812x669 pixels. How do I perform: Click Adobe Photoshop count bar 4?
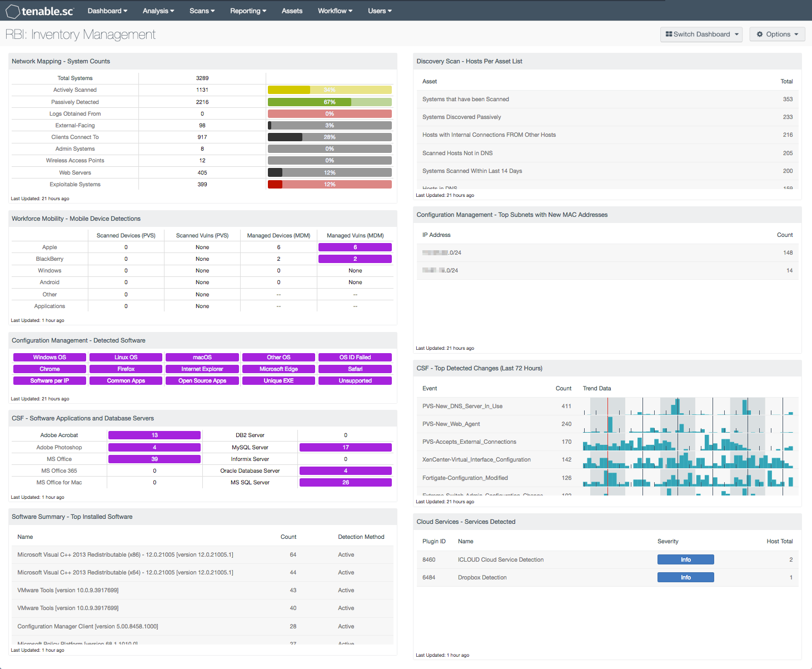point(155,447)
